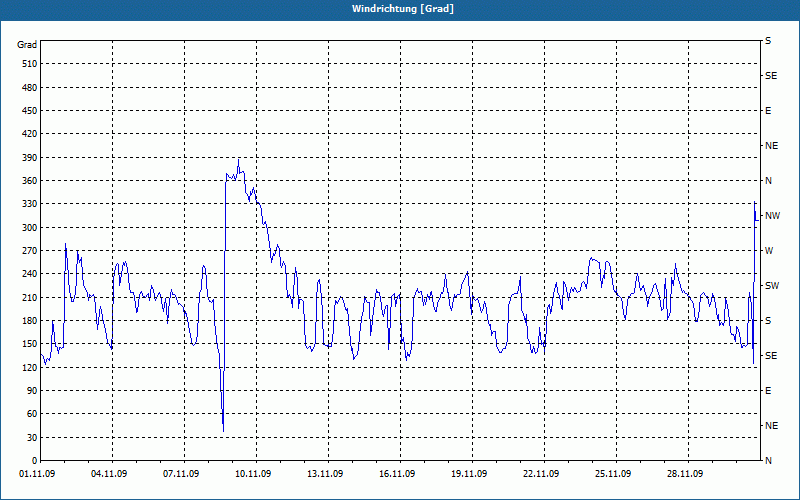Select the 'Grad' unit label on y-axis
The height and width of the screenshot is (500, 800).
click(x=27, y=45)
